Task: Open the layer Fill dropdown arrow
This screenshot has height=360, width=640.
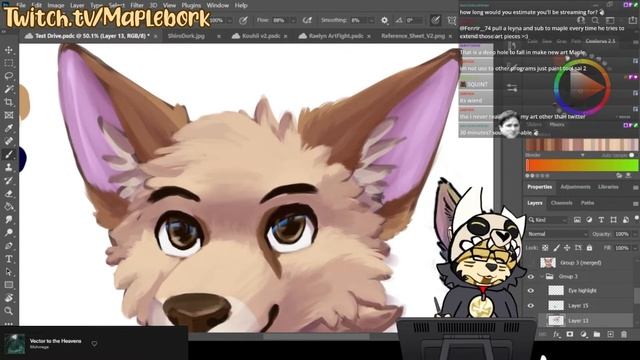Action: [x=635, y=248]
